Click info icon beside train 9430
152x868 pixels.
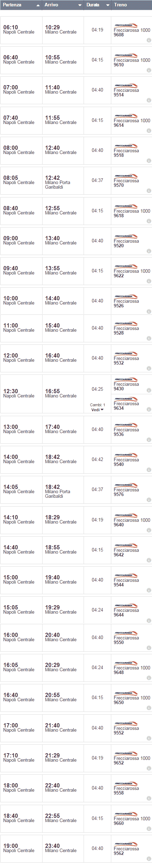coord(149,390)
